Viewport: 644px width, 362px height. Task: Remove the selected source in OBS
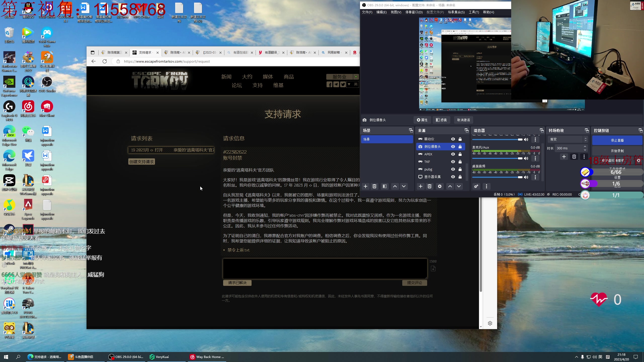(x=429, y=186)
